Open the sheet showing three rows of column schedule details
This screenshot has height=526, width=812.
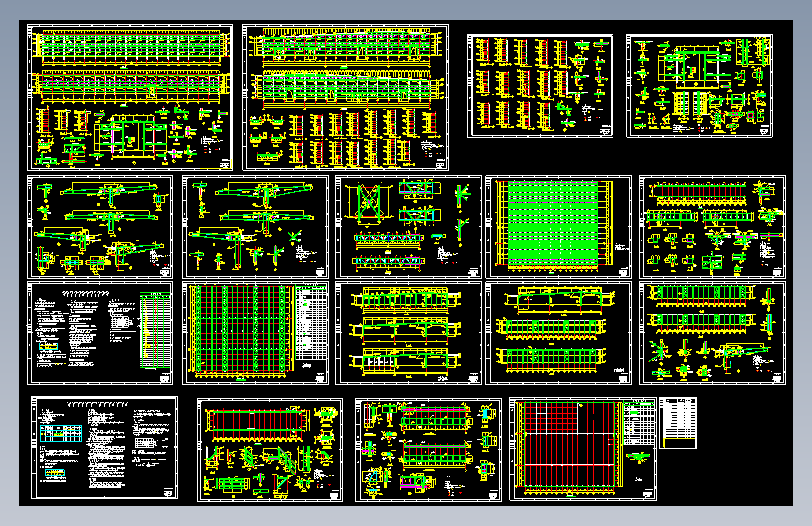(x=540, y=86)
